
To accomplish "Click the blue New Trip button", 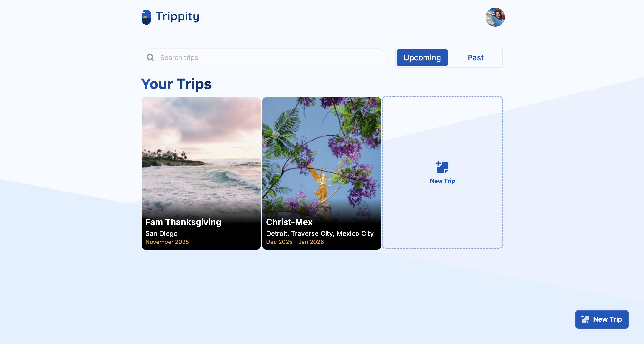I will point(602,319).
